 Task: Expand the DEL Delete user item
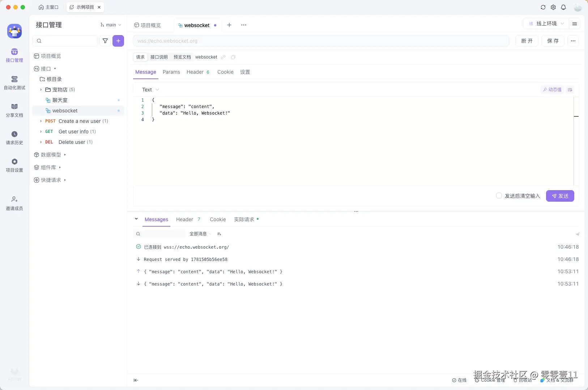coord(41,142)
